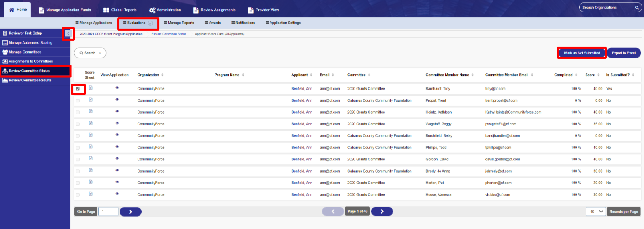Uncheck the checkbox for Barnhardt, Troy row
644x229 pixels.
click(78, 89)
